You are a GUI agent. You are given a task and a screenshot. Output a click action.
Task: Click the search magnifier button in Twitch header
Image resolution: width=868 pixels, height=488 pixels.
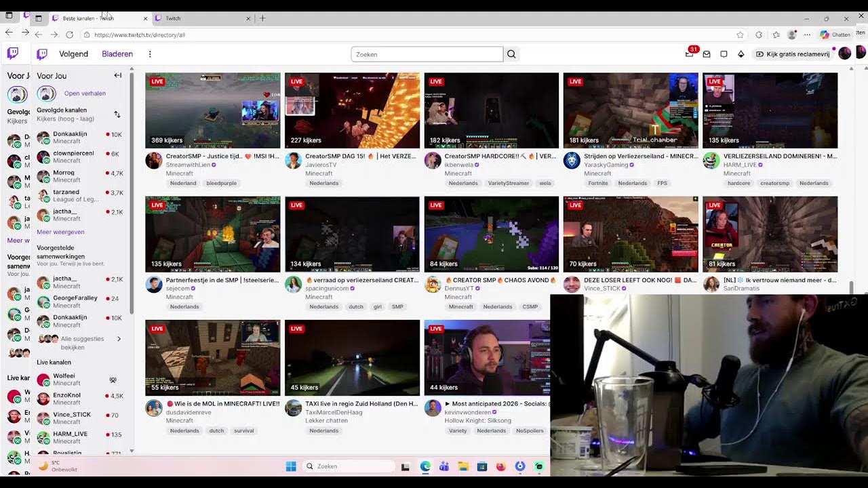pos(511,54)
